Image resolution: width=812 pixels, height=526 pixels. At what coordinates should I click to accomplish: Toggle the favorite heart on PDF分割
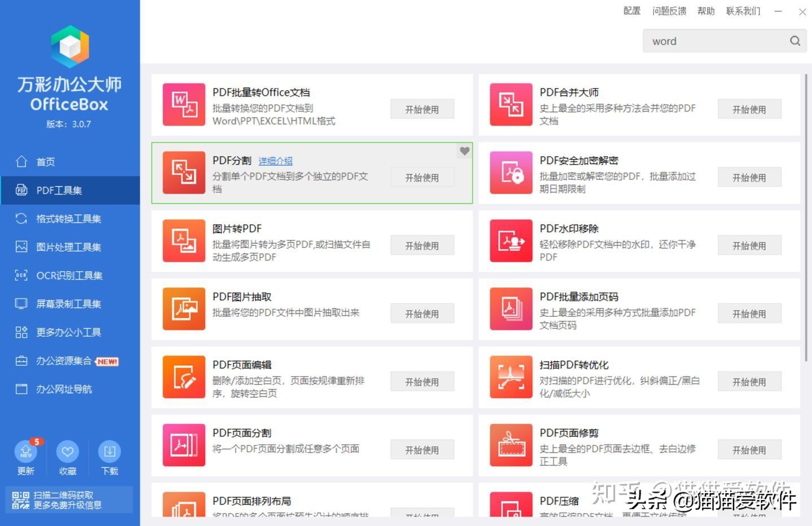pos(464,151)
